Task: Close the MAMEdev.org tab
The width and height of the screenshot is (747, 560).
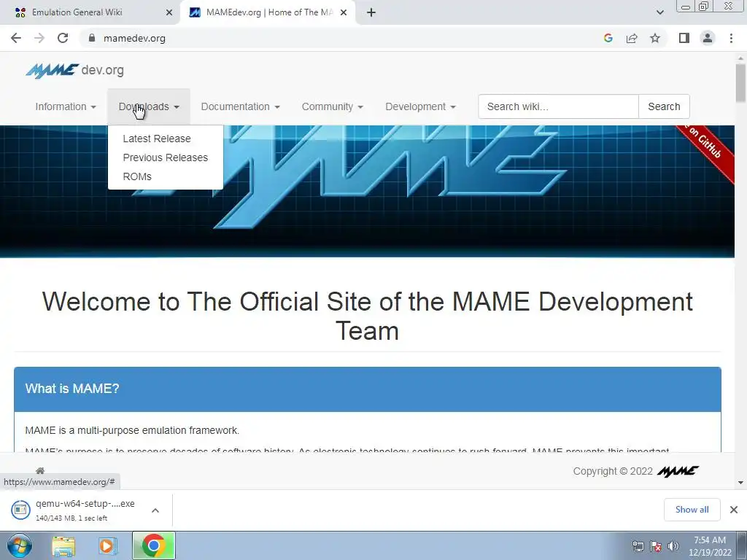Action: click(344, 12)
